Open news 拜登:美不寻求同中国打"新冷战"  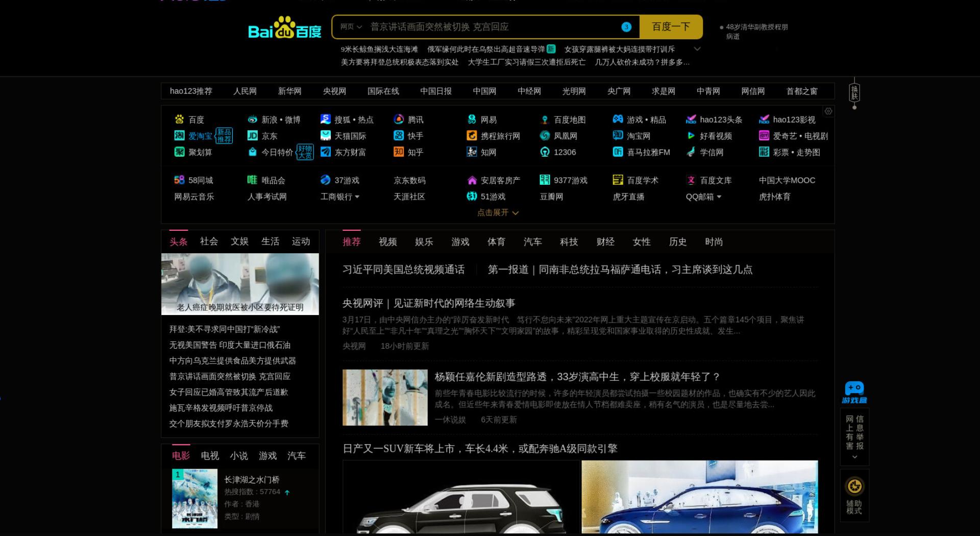[x=225, y=329]
